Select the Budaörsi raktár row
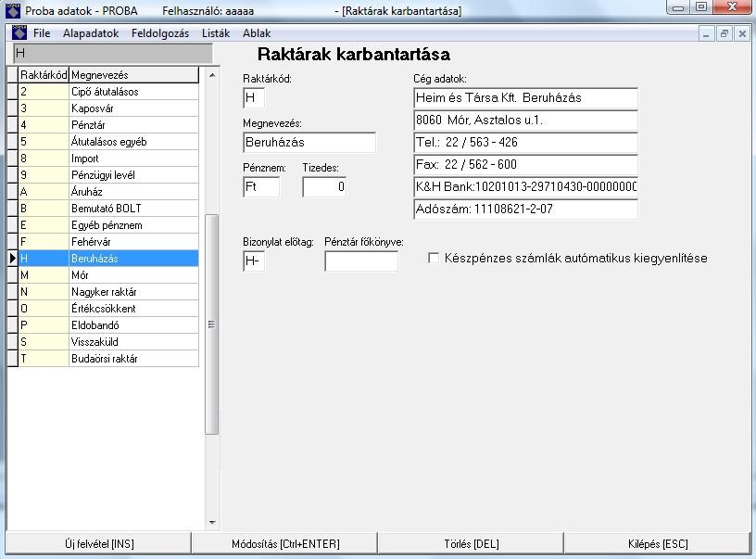The image size is (756, 559). [133, 359]
